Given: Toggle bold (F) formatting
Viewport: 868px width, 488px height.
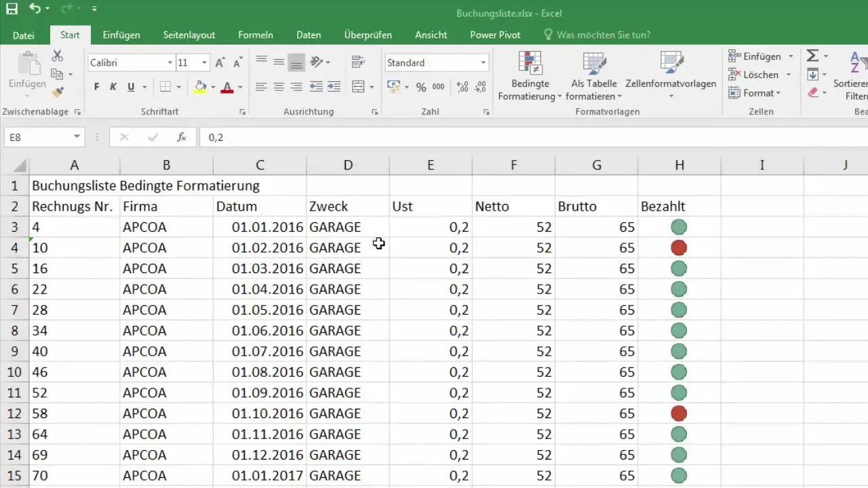Looking at the screenshot, I should pos(96,87).
